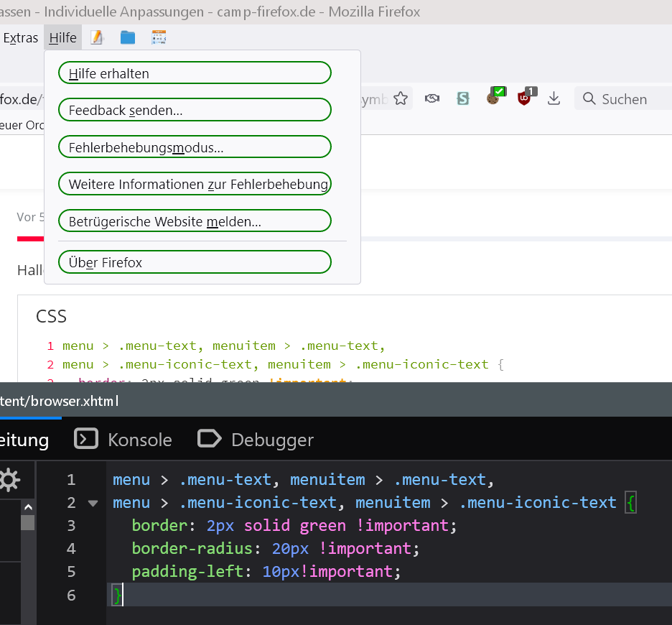
Task: Choose 'Fehlerbehebungsmodus…' from the menu
Action: (195, 148)
